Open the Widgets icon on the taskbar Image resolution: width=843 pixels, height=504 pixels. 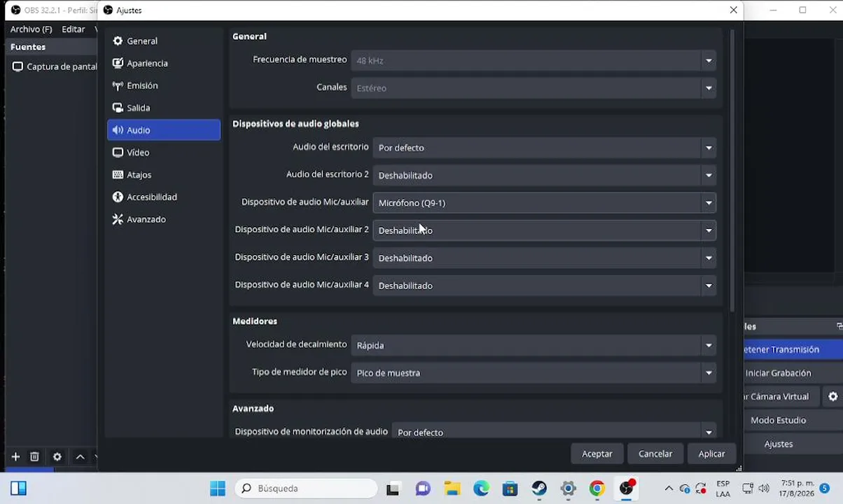pyautogui.click(x=19, y=489)
